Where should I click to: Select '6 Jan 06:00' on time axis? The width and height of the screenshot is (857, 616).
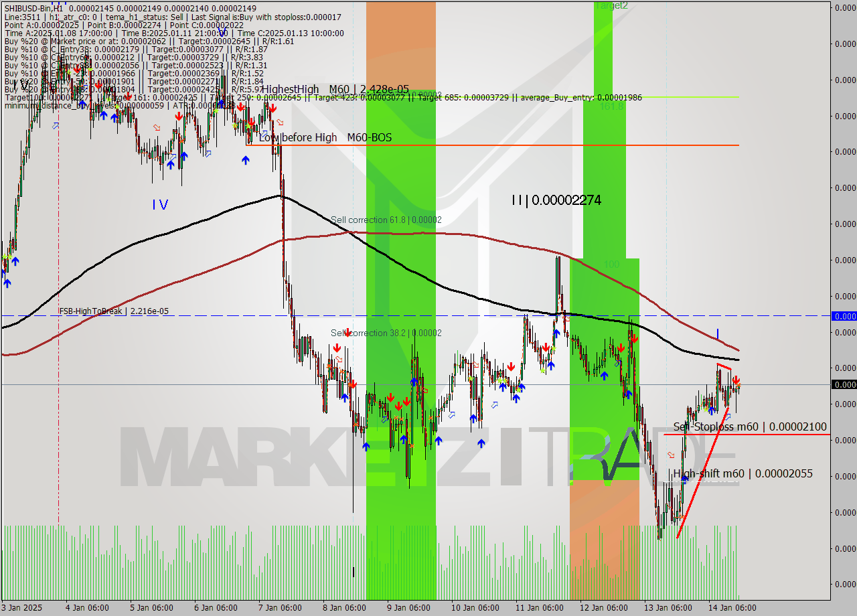tap(216, 607)
